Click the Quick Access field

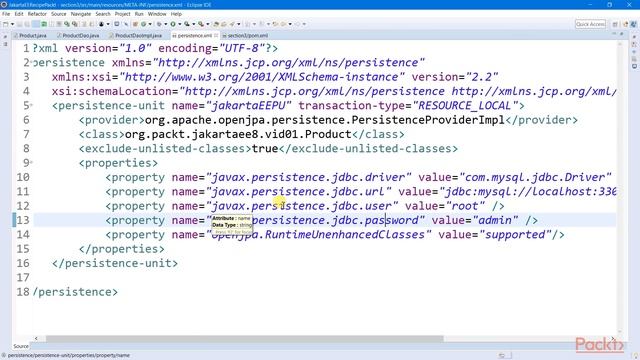(x=590, y=24)
